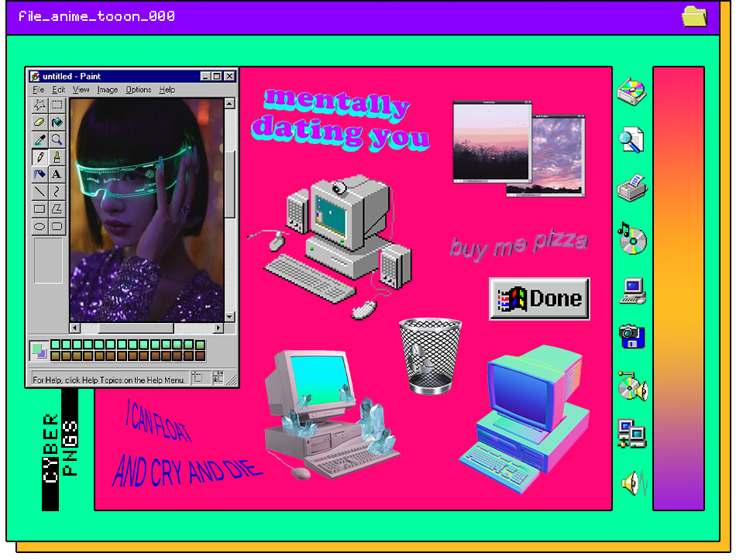Click the girl photo on Paint canvas
The height and width of the screenshot is (560, 736).
click(x=146, y=210)
